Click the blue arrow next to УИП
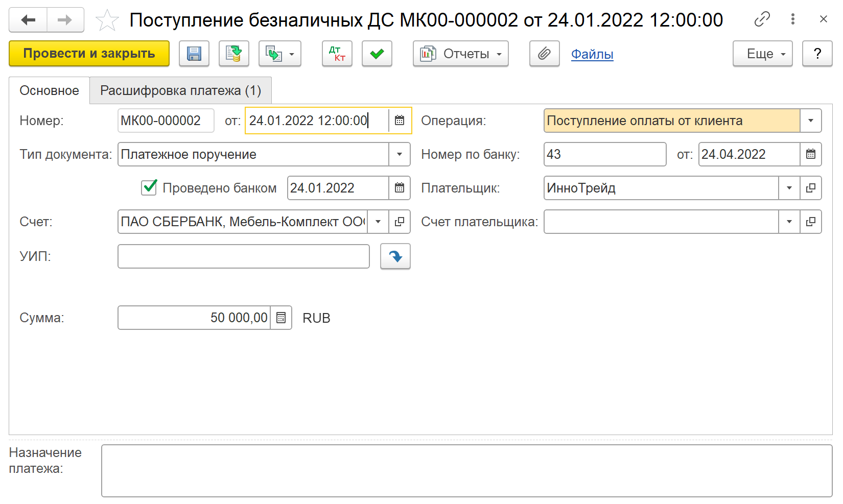843x504 pixels. [x=395, y=256]
